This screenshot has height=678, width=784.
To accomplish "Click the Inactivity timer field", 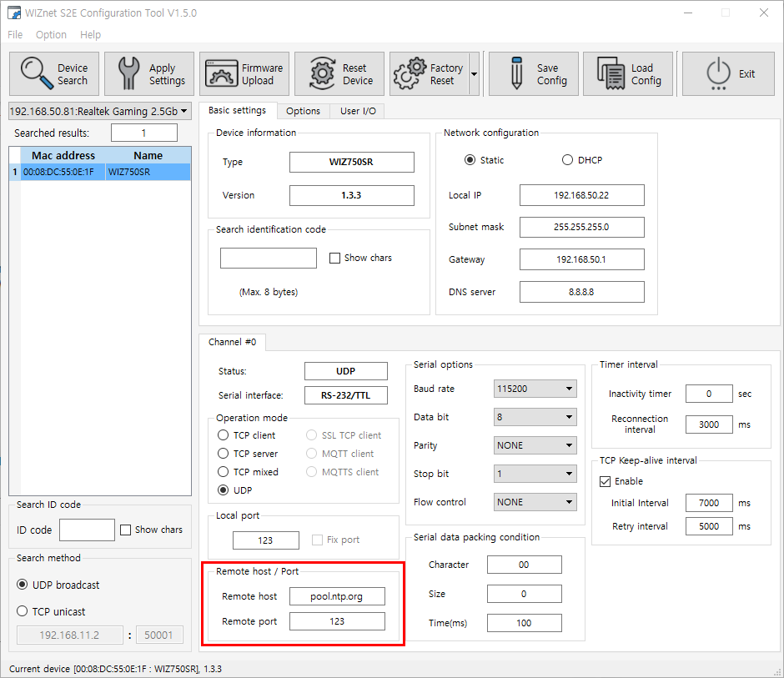I will click(709, 394).
